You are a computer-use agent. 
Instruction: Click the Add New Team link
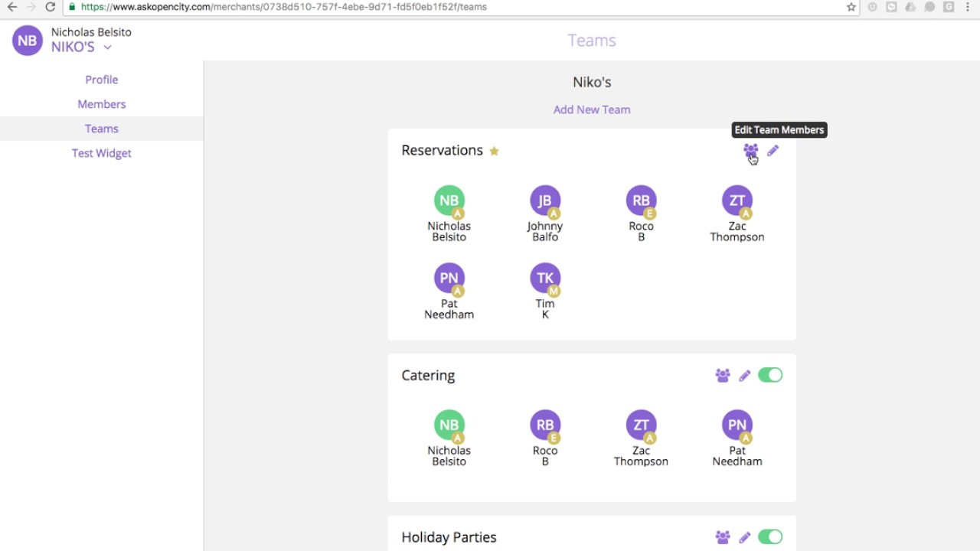592,109
